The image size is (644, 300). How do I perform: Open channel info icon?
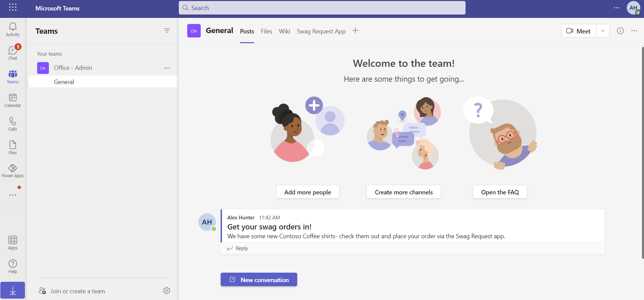tap(620, 31)
